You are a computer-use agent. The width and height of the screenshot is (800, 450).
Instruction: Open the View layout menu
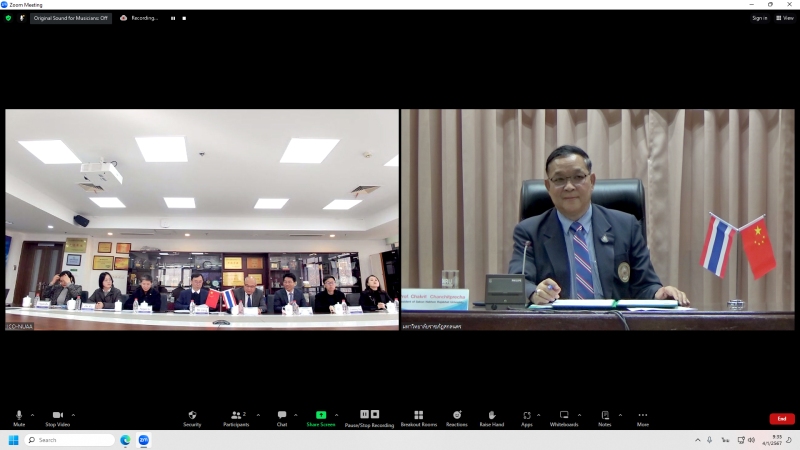785,18
